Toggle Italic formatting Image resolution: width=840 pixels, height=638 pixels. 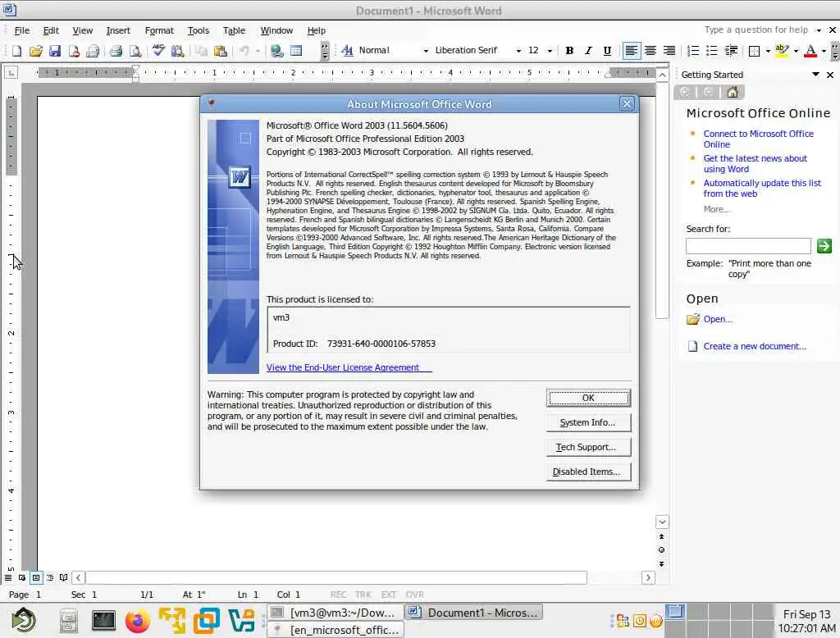(x=588, y=50)
